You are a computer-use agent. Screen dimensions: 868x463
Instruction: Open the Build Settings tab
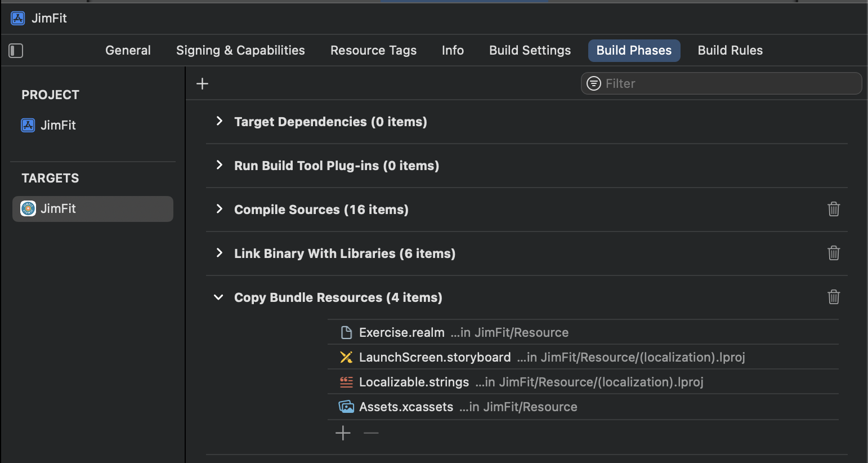(x=530, y=51)
